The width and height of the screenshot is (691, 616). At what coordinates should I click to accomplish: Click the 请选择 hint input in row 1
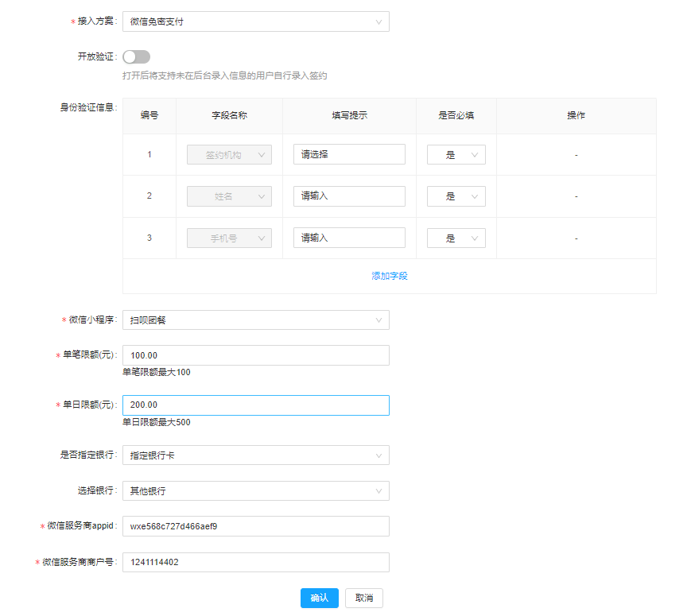[349, 154]
